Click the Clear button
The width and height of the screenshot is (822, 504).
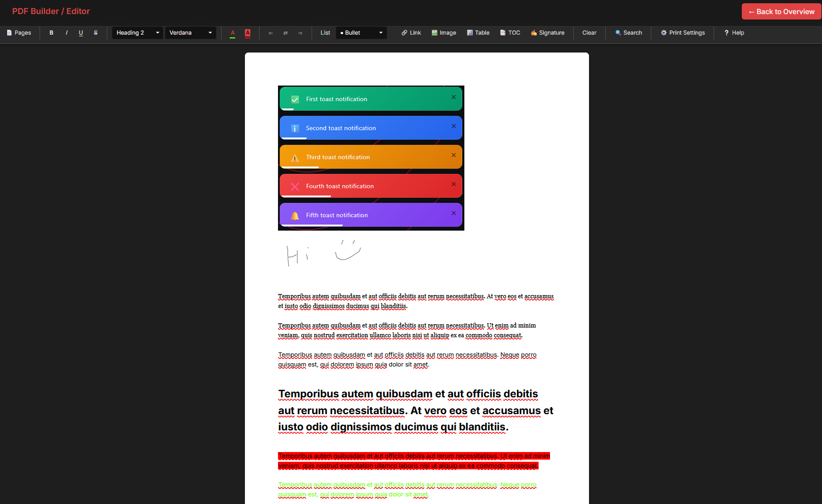590,33
